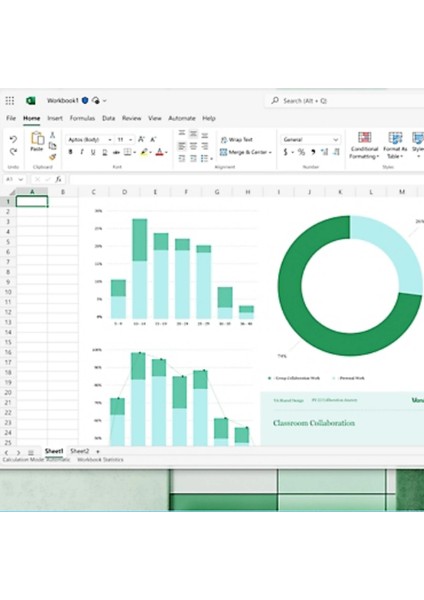Screen dimensions: 424x600
Task: Click Merge & Center button
Action: pyautogui.click(x=243, y=152)
